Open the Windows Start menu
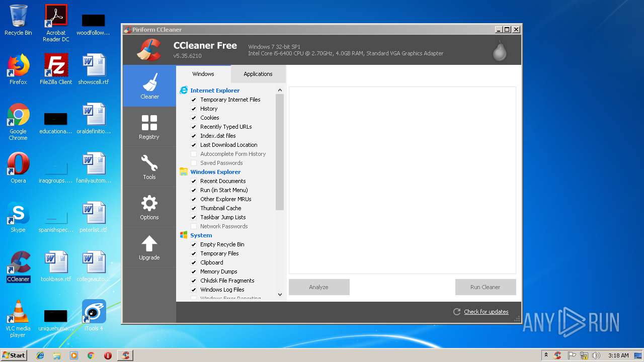The height and width of the screenshot is (362, 644). pos(14,355)
